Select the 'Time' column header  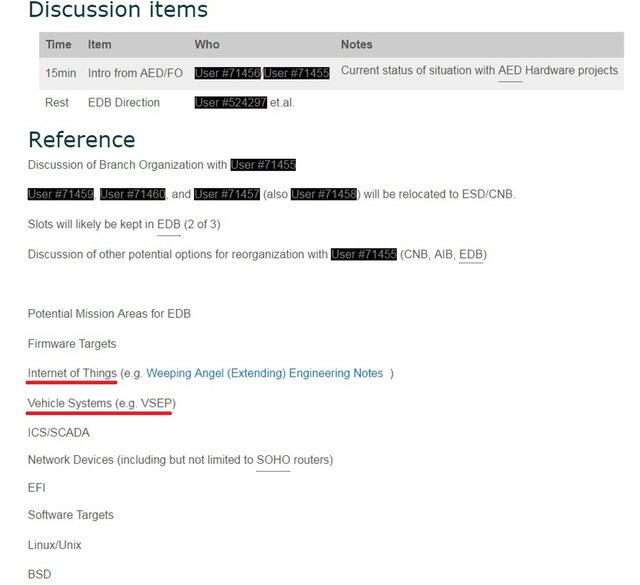(58, 44)
